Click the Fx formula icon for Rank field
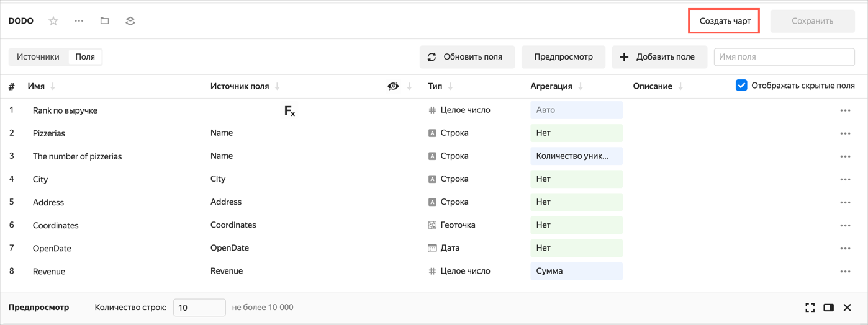Screen dimensions: 868x325 point(289,111)
